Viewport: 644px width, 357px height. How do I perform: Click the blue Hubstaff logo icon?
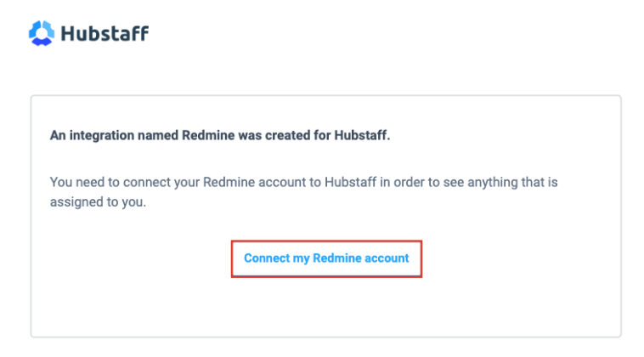[x=41, y=34]
